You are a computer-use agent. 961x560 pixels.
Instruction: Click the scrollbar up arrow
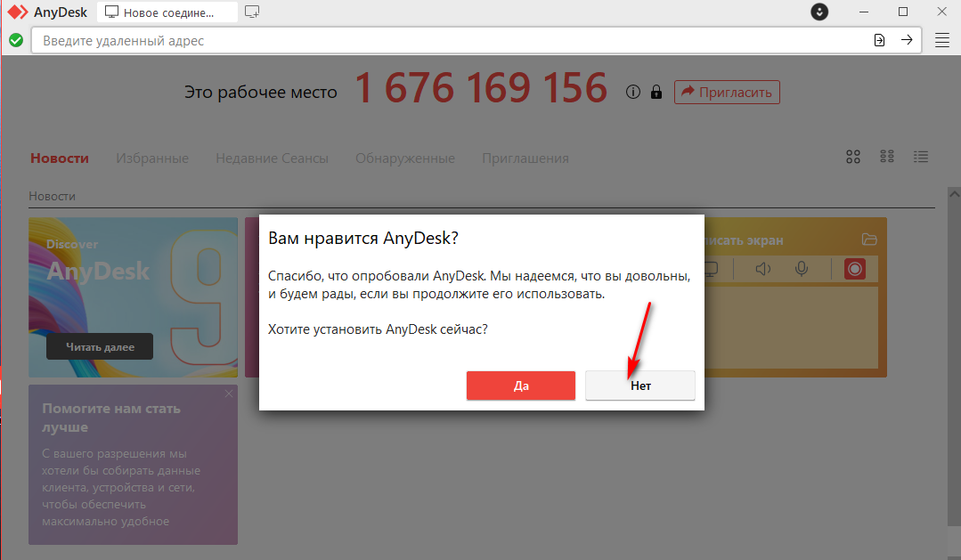(954, 193)
